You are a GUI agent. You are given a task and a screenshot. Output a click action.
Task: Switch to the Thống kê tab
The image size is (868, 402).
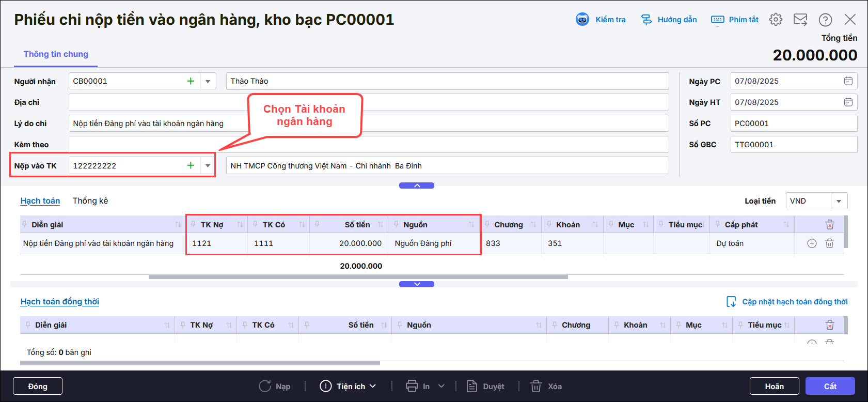point(90,201)
